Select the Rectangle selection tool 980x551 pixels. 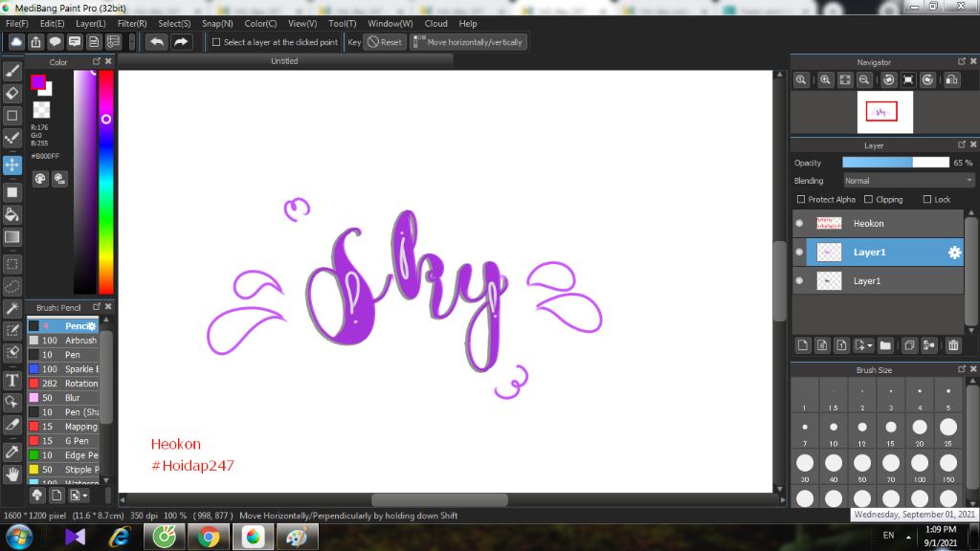tap(11, 264)
